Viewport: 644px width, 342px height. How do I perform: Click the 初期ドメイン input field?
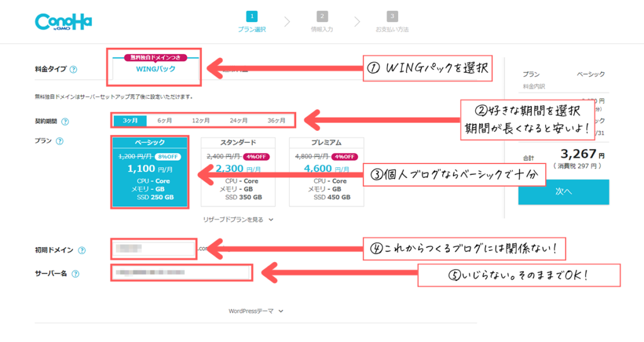153,249
